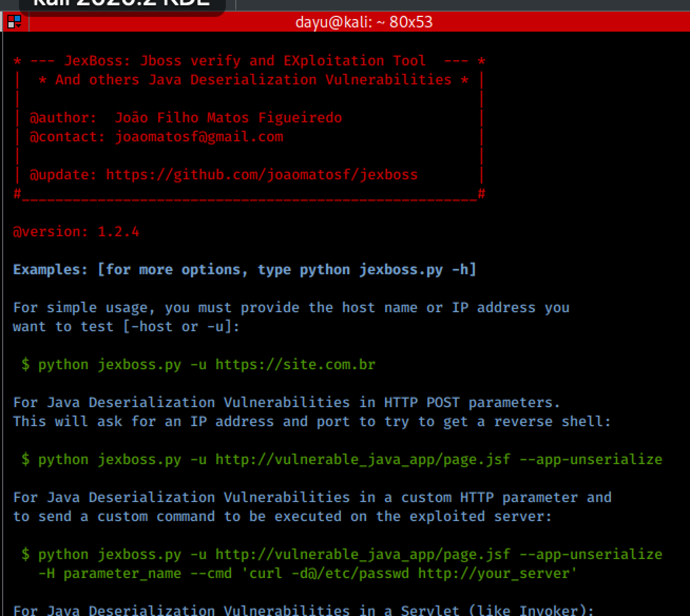The height and width of the screenshot is (616, 690).
Task: Click the '$ python jexboss.py' command above the '-H parameter_name' line
Action: point(342,554)
